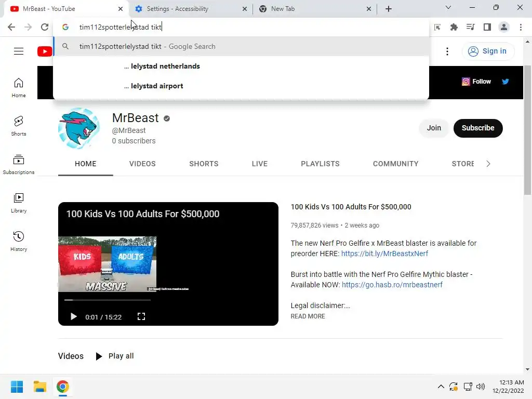Viewport: 532px width, 399px height.
Task: Switch to the COMMUNITY channel tab
Action: (395, 164)
